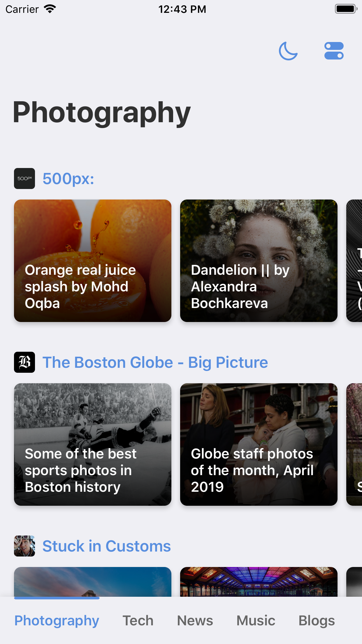Open The Boston Globe - Big Picture feed
This screenshot has width=362, height=644.
[155, 362]
